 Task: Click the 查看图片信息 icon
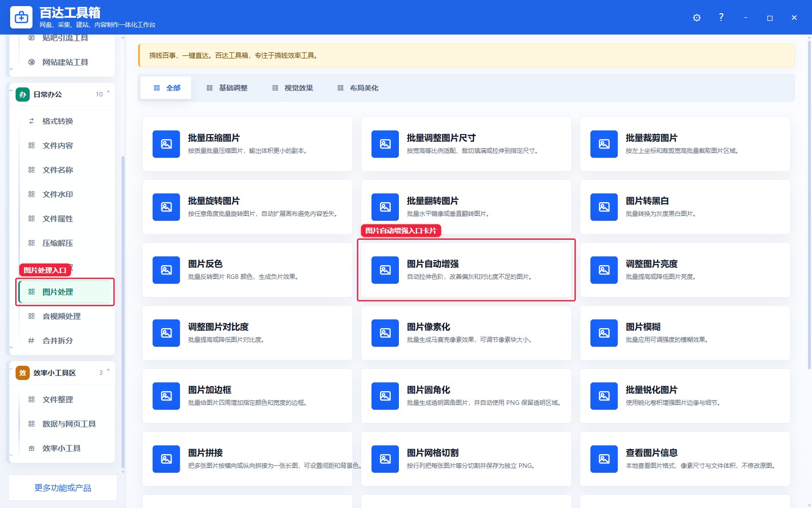604,459
